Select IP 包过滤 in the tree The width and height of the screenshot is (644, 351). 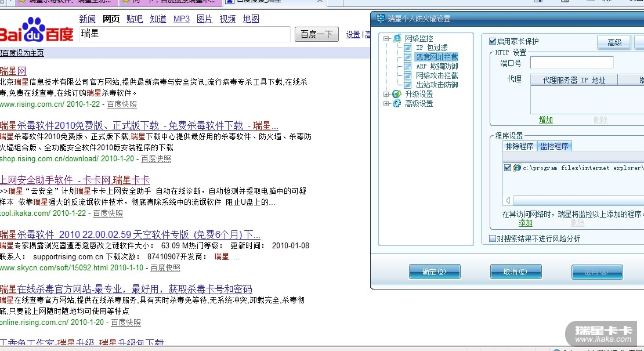(432, 48)
